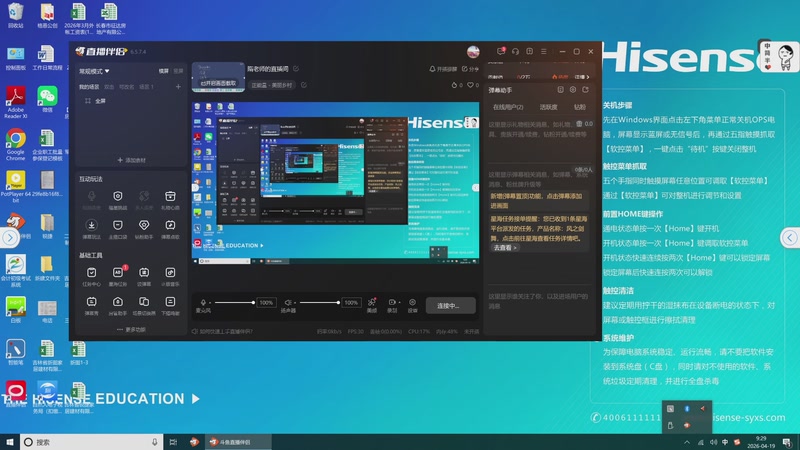
Task: Open the 任务中心 task center
Action: [91, 276]
